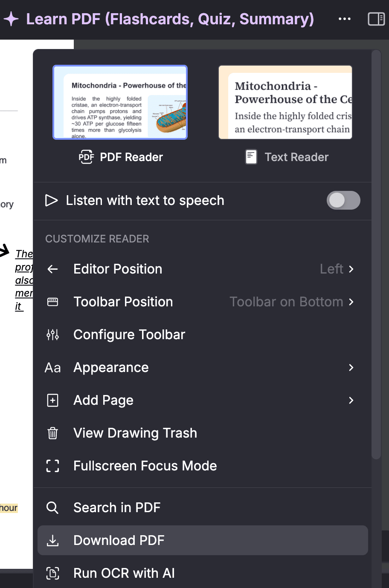The image size is (389, 588).
Task: Enable the Listen with text to speech switch
Action: [x=343, y=200]
